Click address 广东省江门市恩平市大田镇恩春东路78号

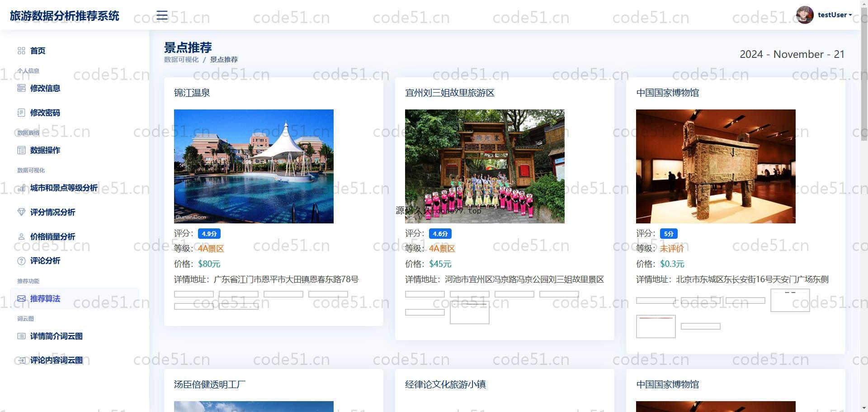point(286,279)
